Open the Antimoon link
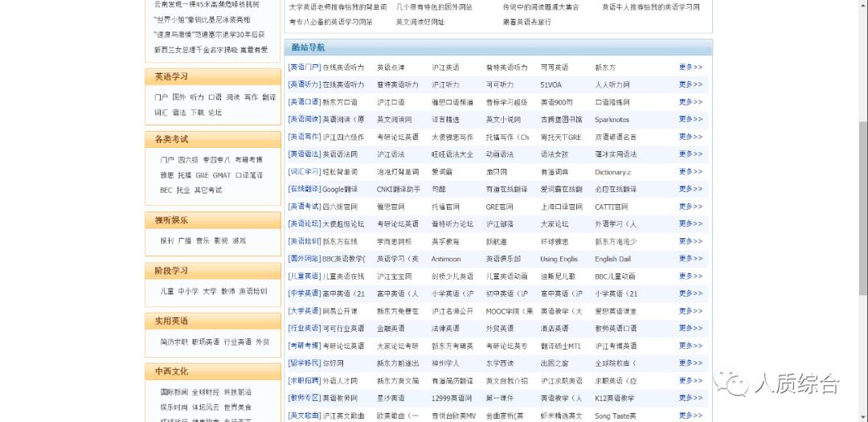Image resolution: width=868 pixels, height=422 pixels. click(x=446, y=259)
